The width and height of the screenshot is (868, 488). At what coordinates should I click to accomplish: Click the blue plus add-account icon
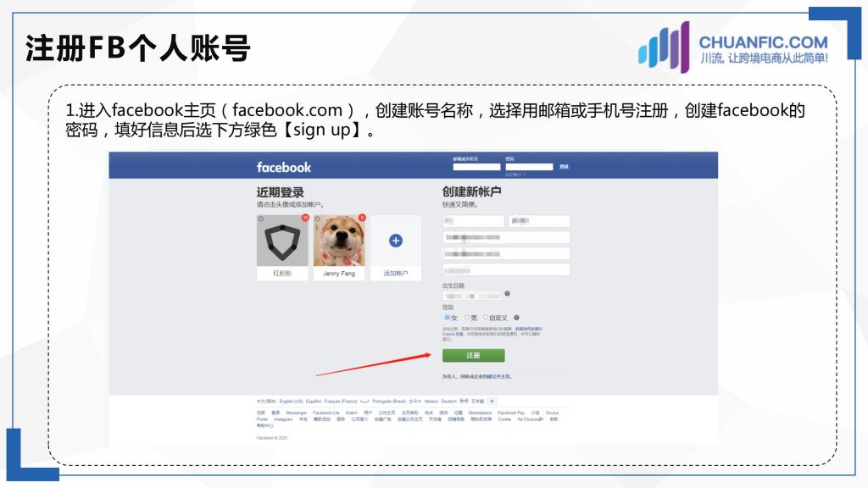click(x=395, y=241)
